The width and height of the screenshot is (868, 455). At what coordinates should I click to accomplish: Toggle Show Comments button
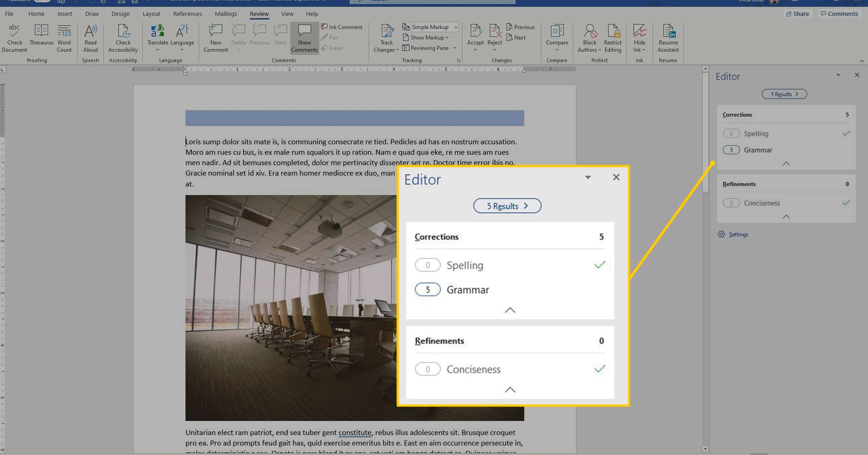click(304, 38)
